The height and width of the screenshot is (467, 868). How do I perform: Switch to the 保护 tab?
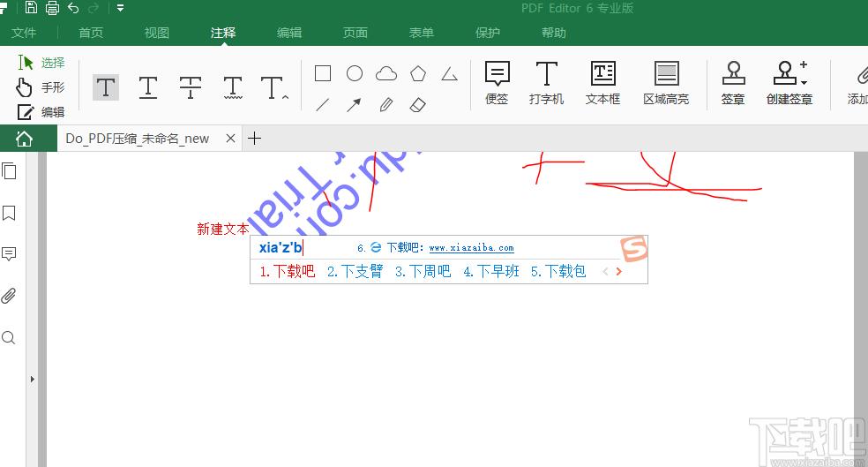click(488, 33)
